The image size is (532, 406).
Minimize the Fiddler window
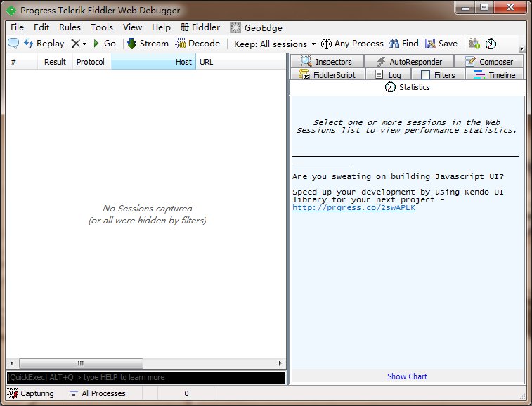(x=465, y=7)
